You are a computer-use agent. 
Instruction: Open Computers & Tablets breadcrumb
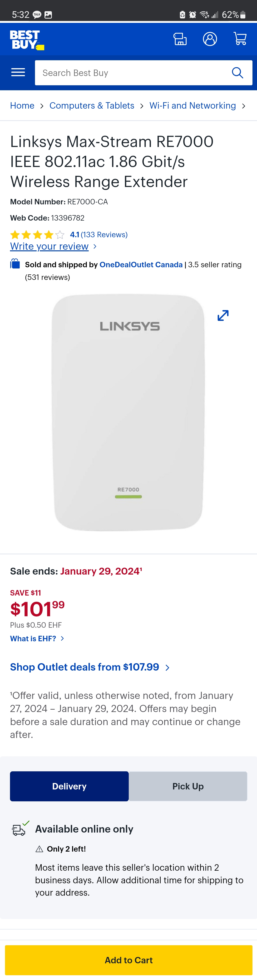click(92, 105)
